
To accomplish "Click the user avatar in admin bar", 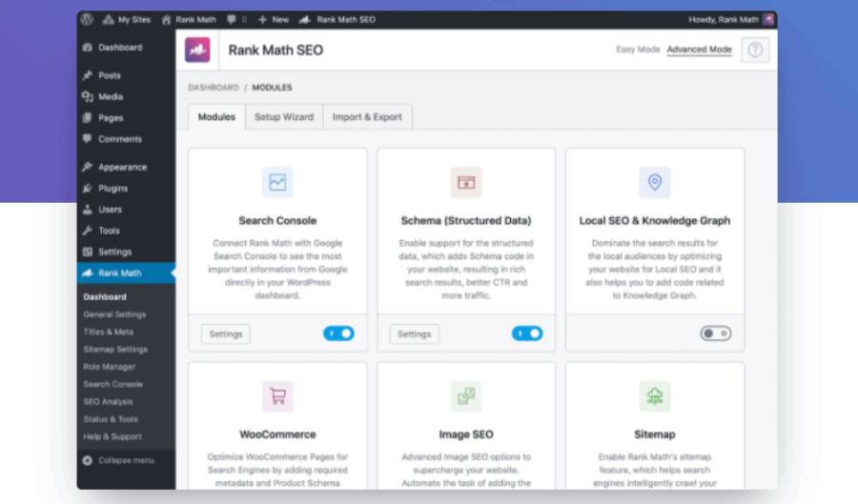I will [768, 20].
